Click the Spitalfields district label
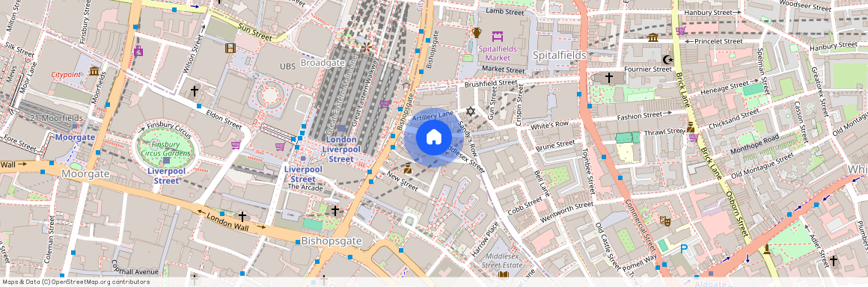868x287 pixels. point(559,55)
